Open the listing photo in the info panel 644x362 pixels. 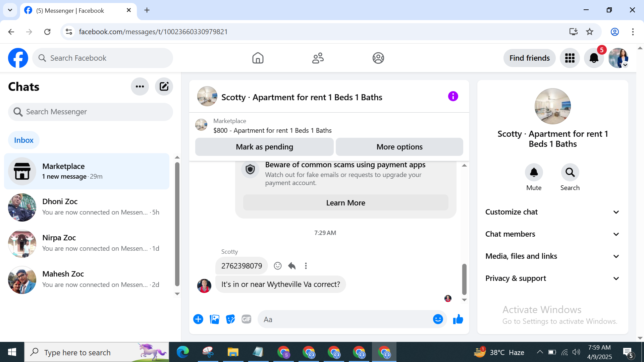(552, 106)
